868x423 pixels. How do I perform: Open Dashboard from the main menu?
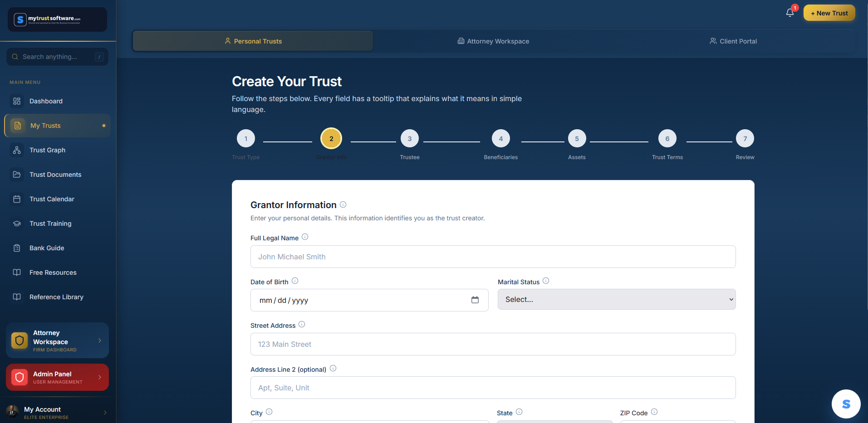(58, 101)
